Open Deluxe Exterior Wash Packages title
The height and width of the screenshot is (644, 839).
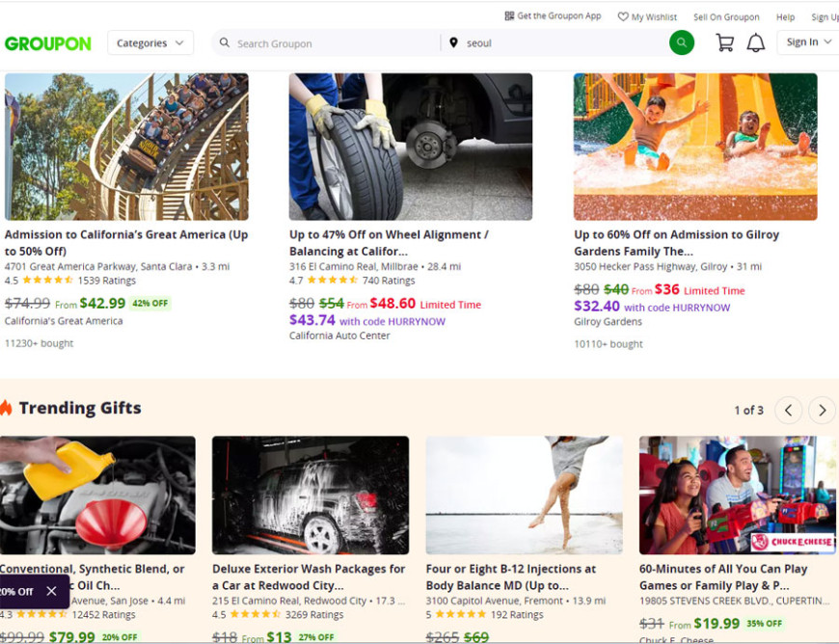click(309, 577)
